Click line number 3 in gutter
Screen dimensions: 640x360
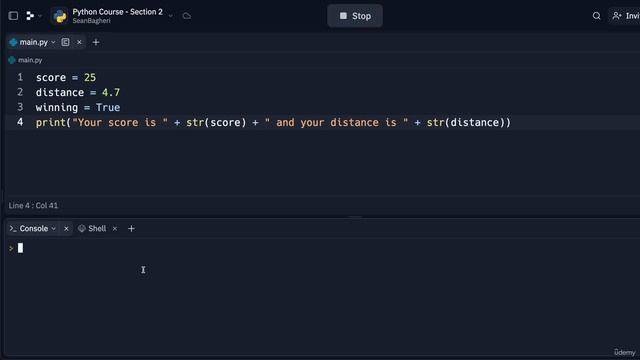(20, 107)
